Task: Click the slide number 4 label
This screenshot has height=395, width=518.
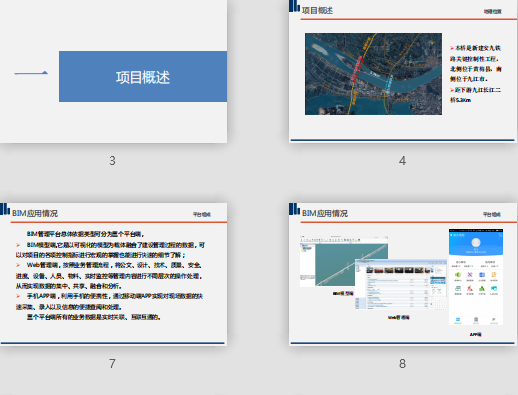Action: (x=402, y=161)
